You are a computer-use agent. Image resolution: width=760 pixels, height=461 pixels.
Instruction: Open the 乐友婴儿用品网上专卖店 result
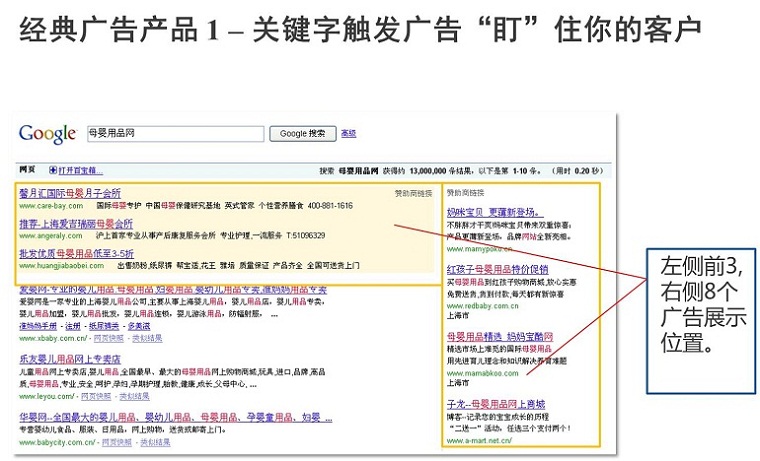click(x=70, y=359)
